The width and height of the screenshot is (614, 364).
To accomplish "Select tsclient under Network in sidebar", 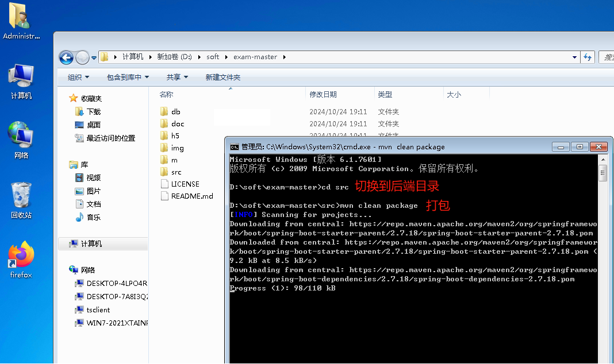I will pyautogui.click(x=98, y=309).
